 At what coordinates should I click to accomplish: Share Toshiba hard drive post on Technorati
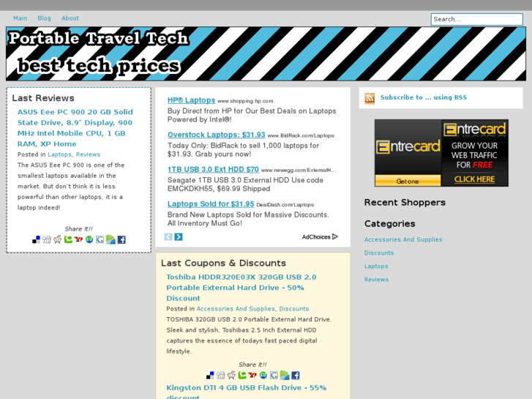pyautogui.click(x=242, y=376)
